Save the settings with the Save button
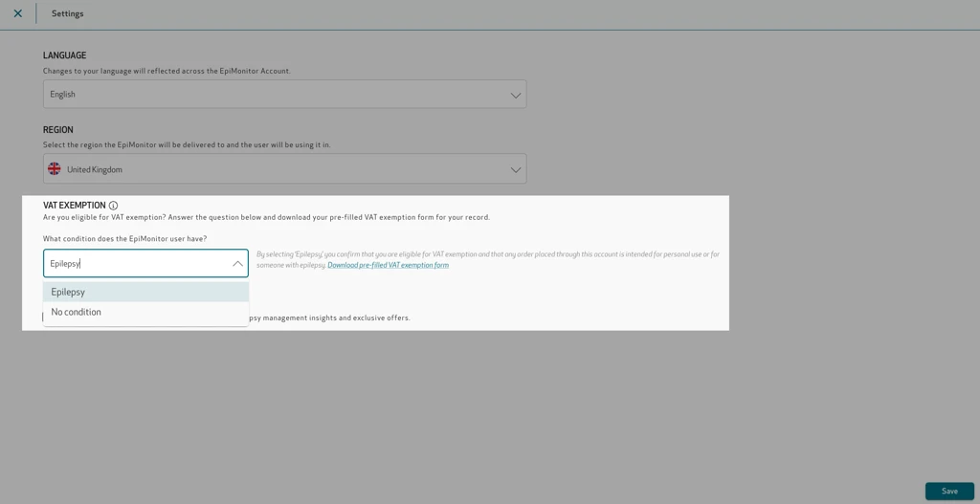This screenshot has width=980, height=504. 949,491
